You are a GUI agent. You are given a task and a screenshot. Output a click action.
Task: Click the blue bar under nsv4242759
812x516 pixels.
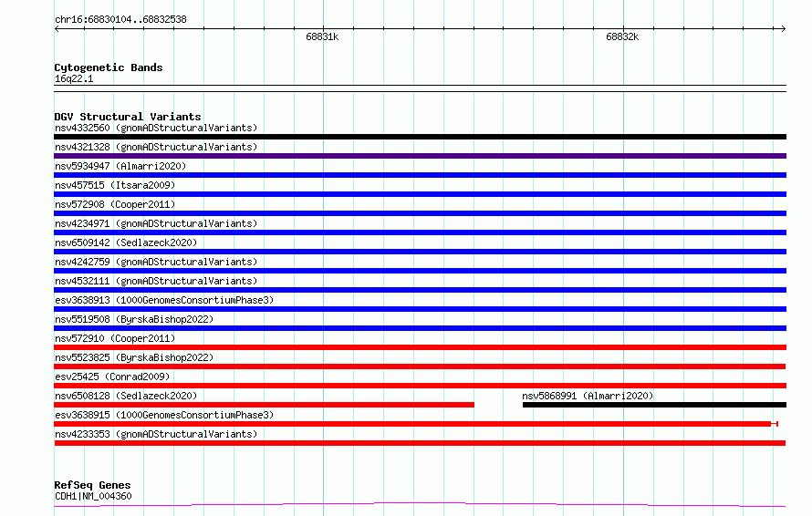420,271
